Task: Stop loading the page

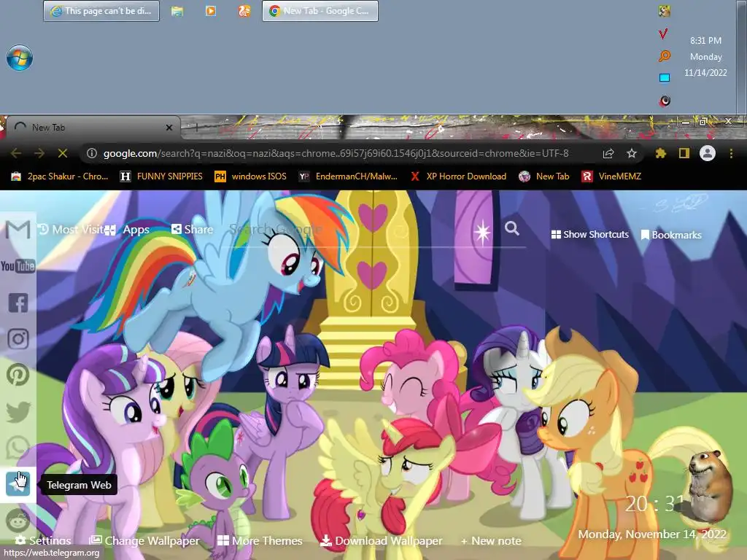Action: [x=63, y=153]
